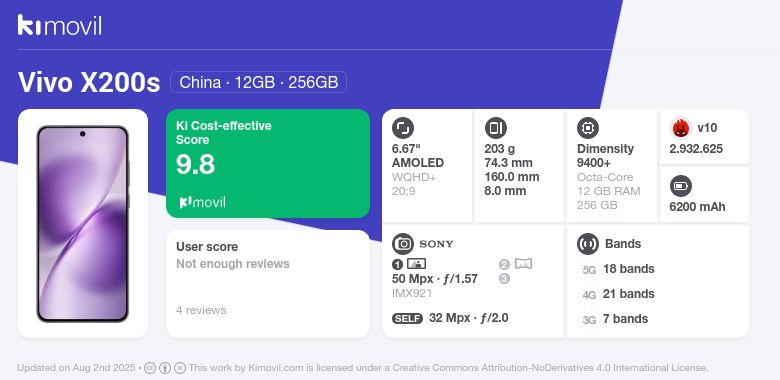Click the China · 12GB · 256GB variant pill

[258, 82]
